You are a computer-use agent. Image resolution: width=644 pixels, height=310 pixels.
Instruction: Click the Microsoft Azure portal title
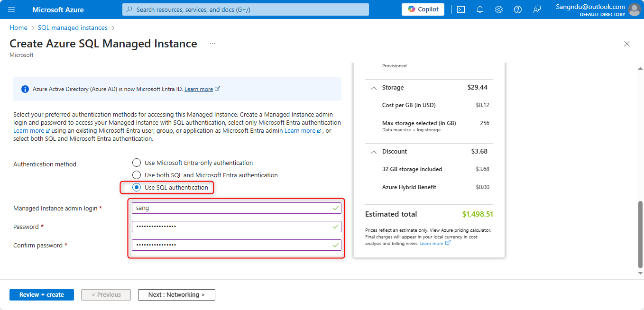(58, 9)
